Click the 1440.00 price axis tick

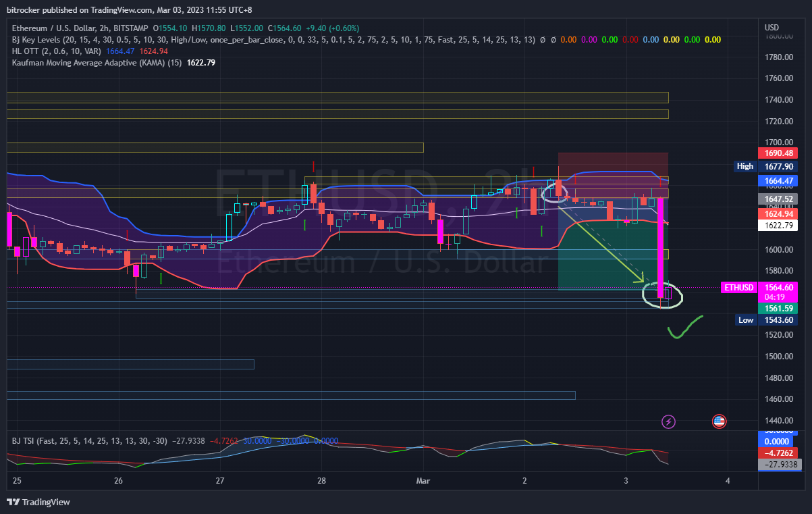point(778,421)
